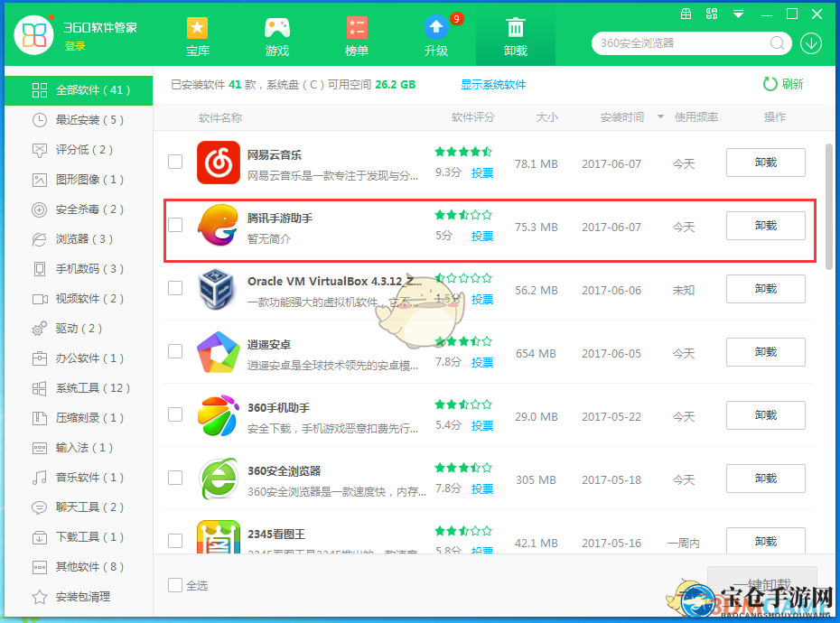Select 输入法 (1) category
The image size is (840, 623).
(79, 448)
